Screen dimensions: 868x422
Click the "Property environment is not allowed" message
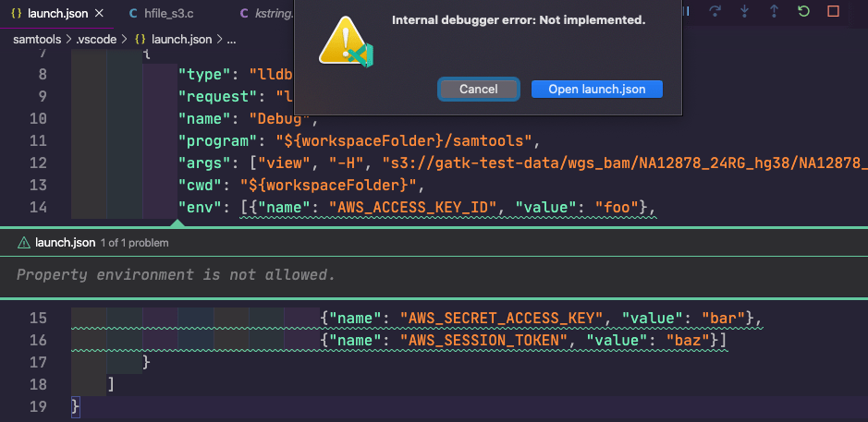(x=176, y=274)
